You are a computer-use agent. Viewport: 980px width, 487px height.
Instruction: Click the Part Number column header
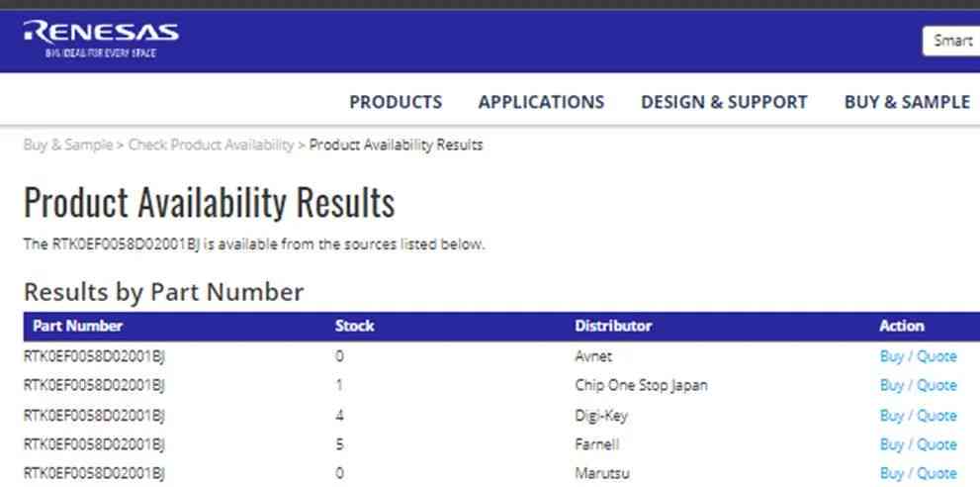[77, 326]
